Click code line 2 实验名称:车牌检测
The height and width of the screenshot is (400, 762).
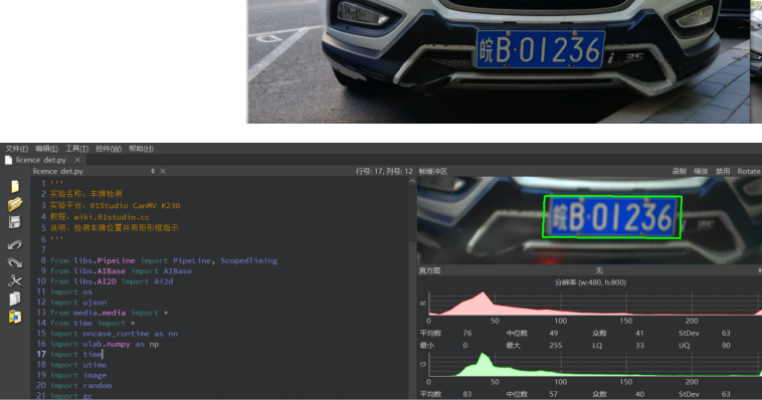86,193
